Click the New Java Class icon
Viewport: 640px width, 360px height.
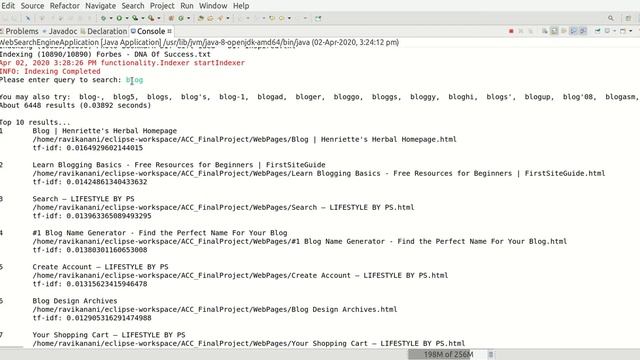181,18
